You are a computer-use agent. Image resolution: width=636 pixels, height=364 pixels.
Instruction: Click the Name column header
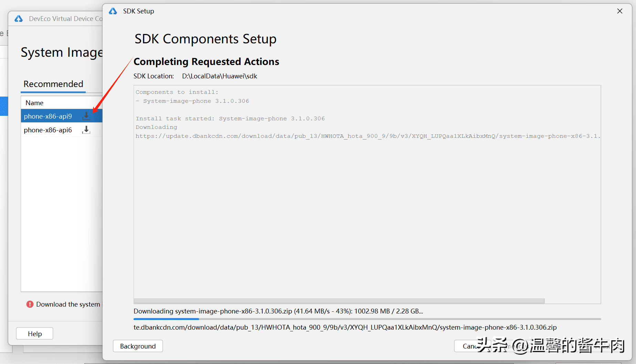click(34, 103)
